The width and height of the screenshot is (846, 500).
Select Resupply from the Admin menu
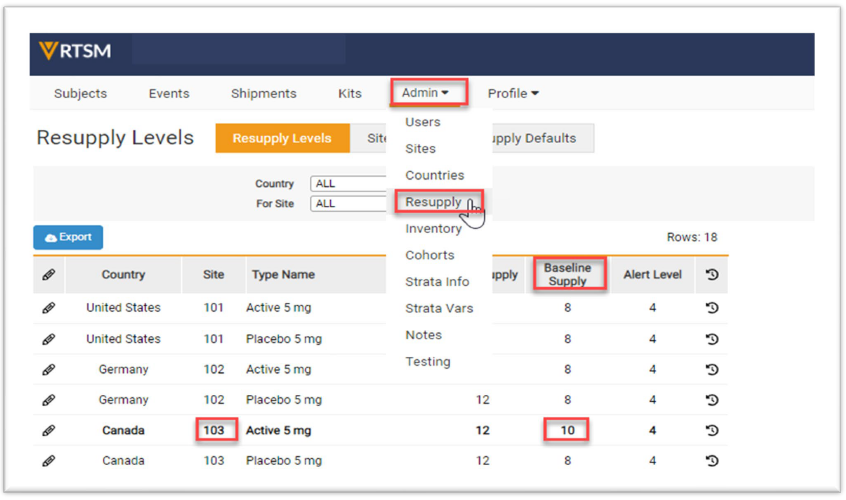(x=433, y=202)
